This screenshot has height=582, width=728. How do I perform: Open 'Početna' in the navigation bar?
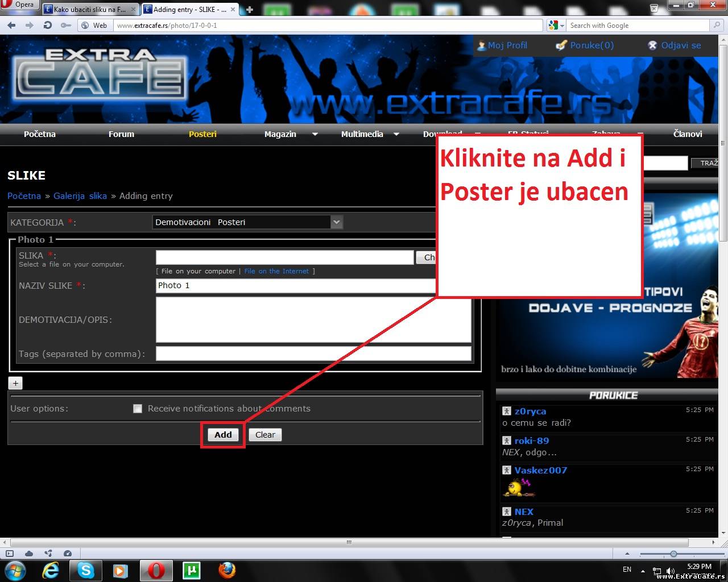(x=40, y=134)
